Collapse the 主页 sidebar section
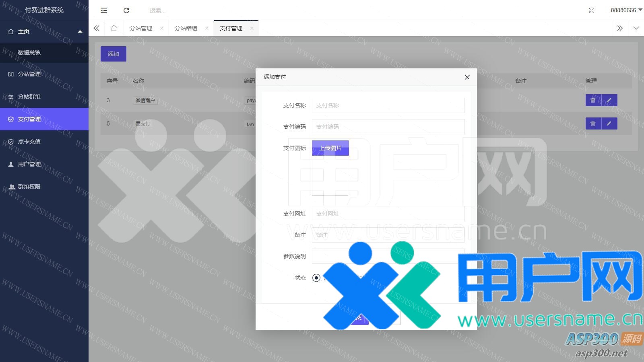Screen dimensions: 644x362 (44, 31)
